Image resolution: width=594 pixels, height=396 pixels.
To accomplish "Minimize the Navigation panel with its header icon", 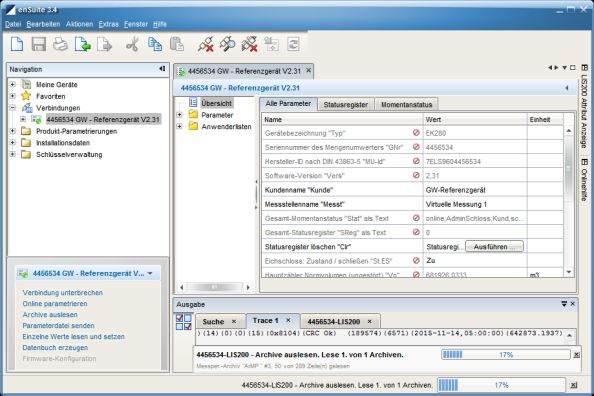I will click(162, 69).
